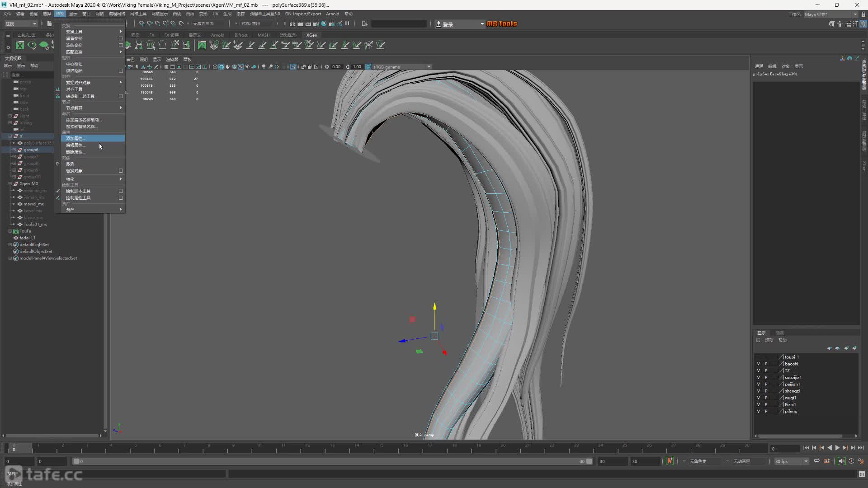Select Toufa01_mx in the outliner
Viewport: 868px width, 488px height.
(x=35, y=225)
